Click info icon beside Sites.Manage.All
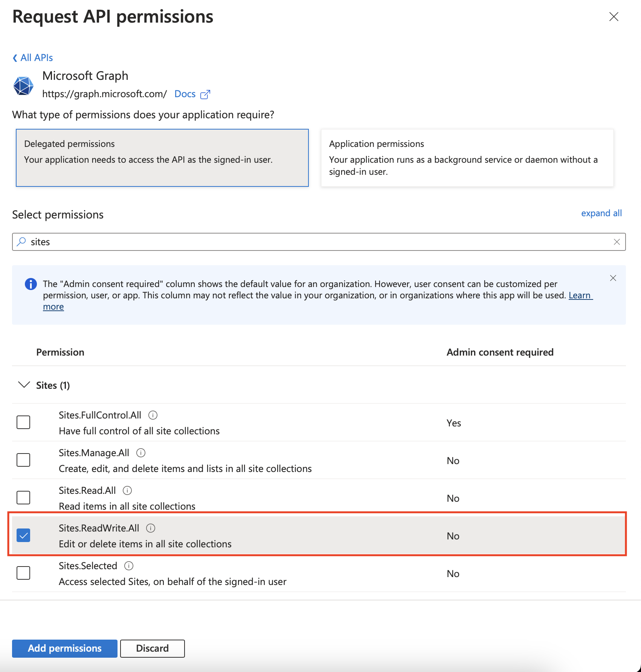Screen dimensions: 641x672 coord(141,453)
